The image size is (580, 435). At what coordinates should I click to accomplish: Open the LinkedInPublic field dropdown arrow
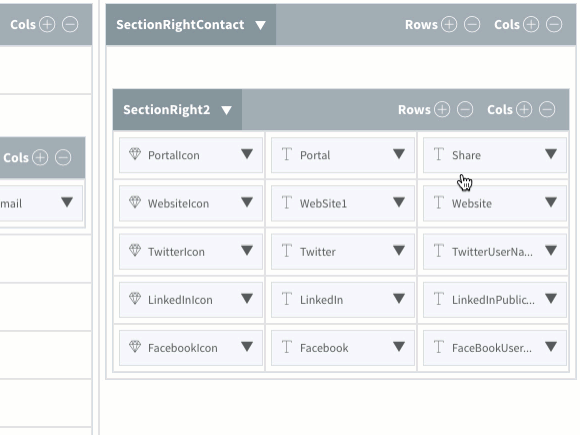coord(551,299)
